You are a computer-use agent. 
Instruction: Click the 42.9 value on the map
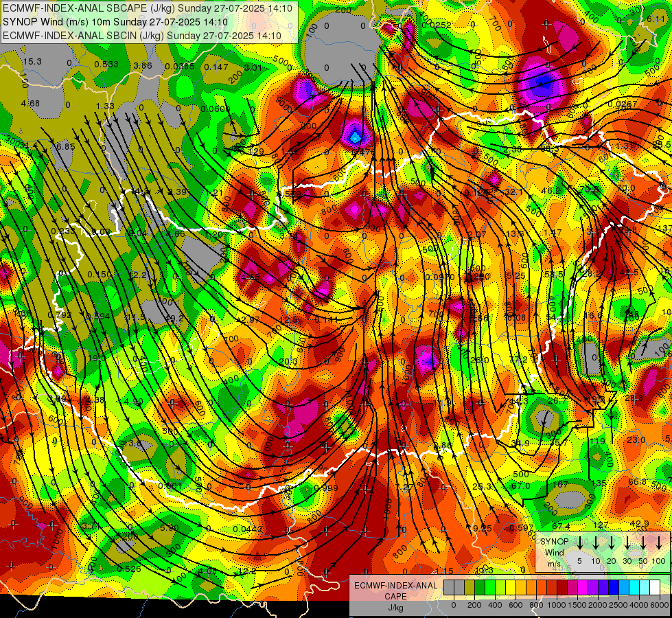pos(639,524)
